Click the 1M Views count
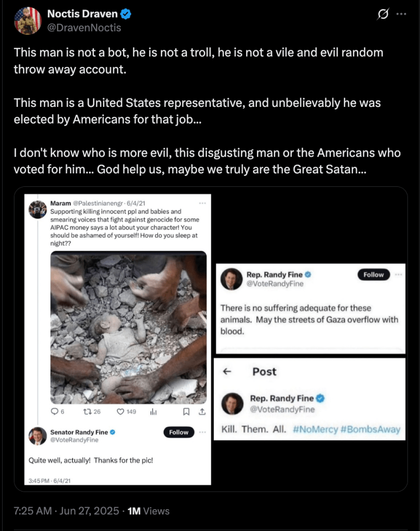The width and height of the screenshot is (420, 531). click(x=148, y=511)
